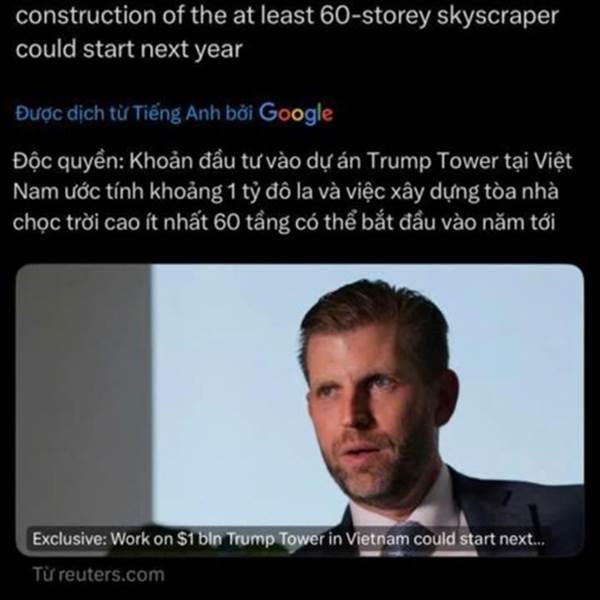Open the "Được dịch từ Tiếng Anh bởi" translation link
Image resolution: width=600 pixels, height=600 pixels.
(134, 113)
